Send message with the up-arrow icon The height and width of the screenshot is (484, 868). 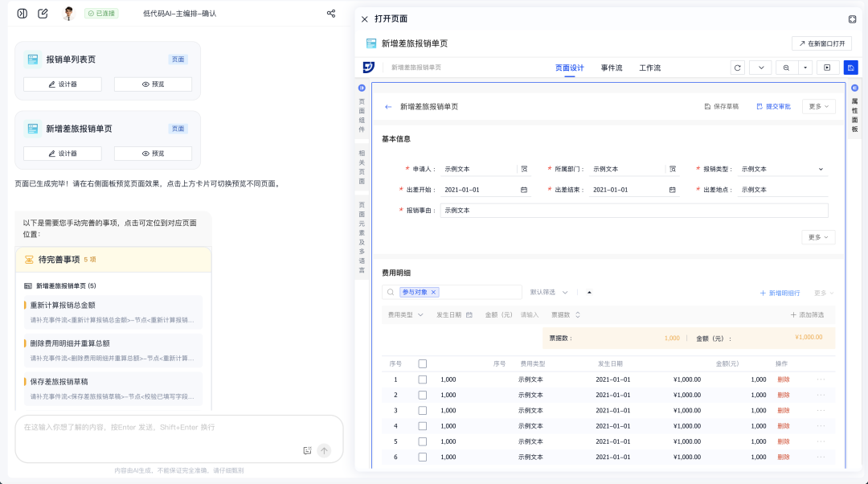(325, 450)
